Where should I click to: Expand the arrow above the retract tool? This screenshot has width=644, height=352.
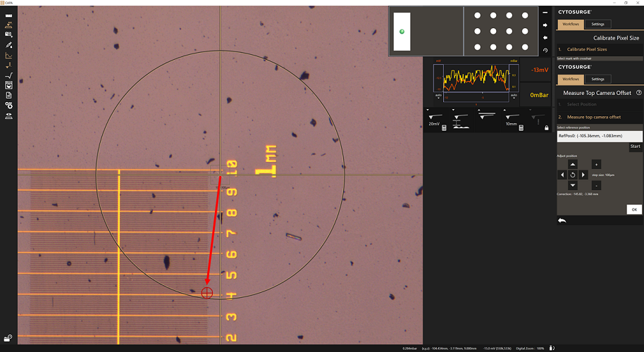479,110
